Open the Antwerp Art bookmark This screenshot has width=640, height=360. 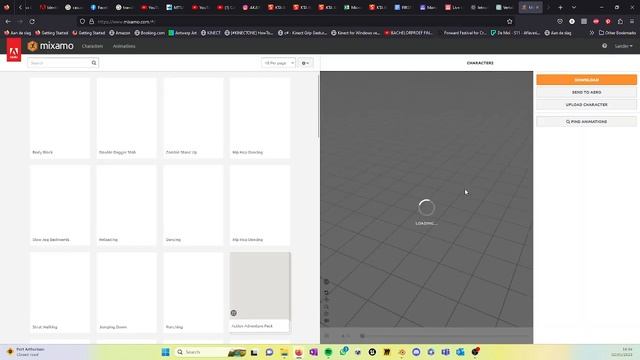coord(182,33)
